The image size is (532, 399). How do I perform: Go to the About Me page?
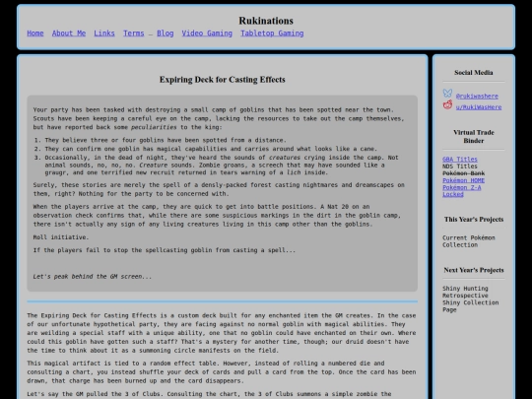pyautogui.click(x=69, y=33)
